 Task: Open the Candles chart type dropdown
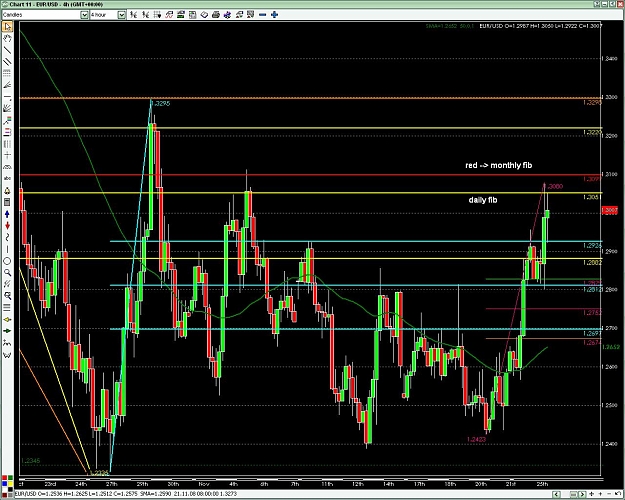pyautogui.click(x=84, y=15)
